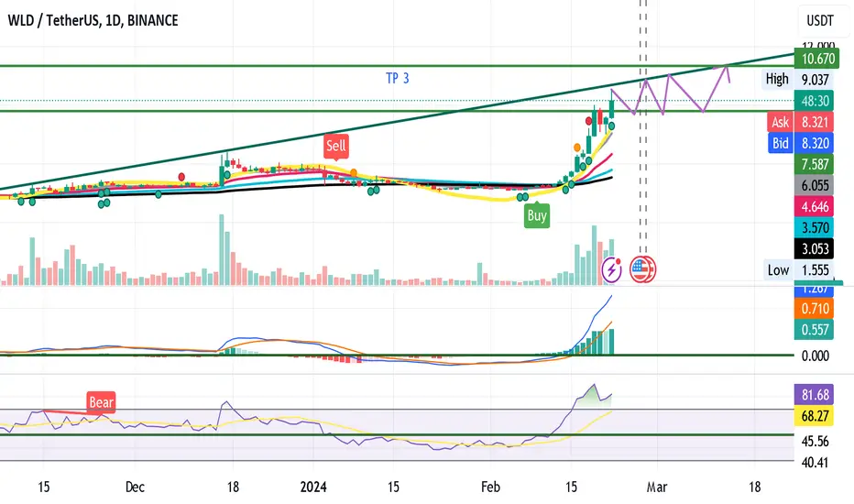The width and height of the screenshot is (854, 504).
Task: Click the Bid price label 8.320
Action: [x=800, y=143]
